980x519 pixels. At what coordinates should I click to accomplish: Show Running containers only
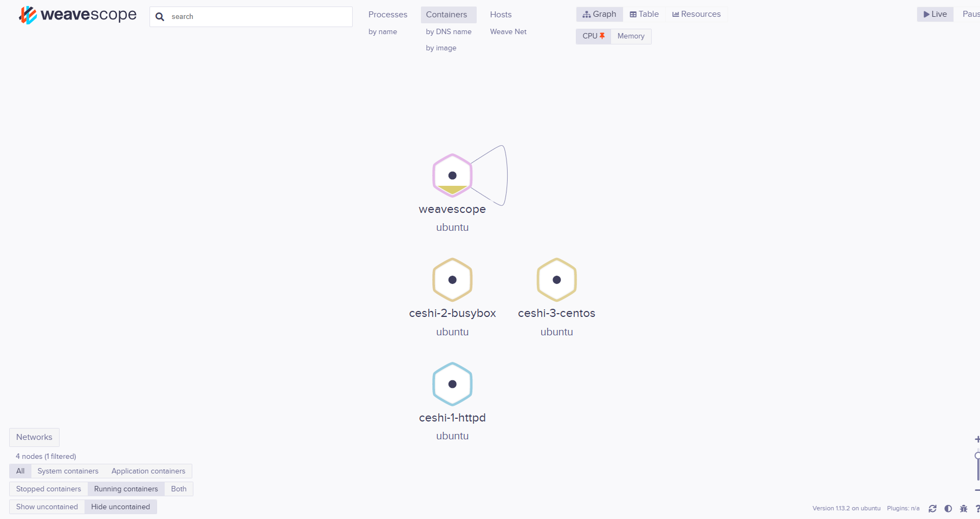(126, 489)
